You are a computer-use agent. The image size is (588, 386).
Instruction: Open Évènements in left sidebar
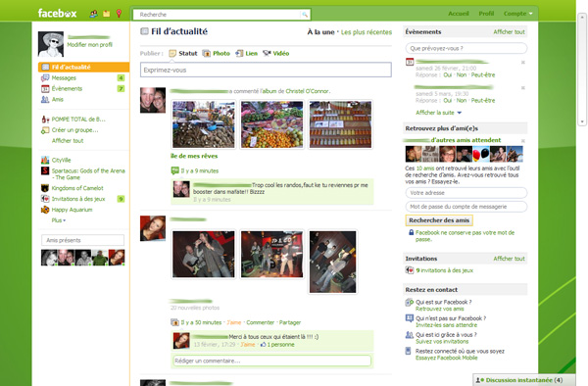[67, 89]
